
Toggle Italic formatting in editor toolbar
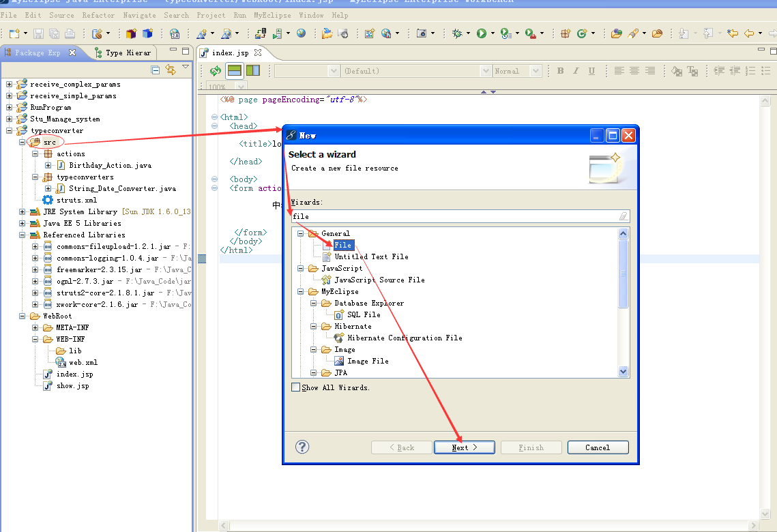576,71
